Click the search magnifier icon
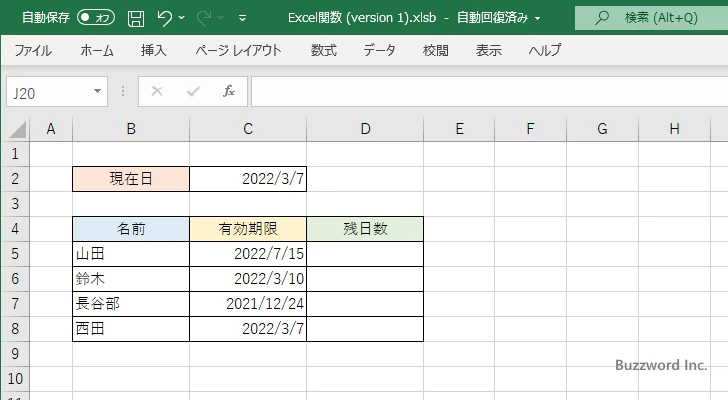This screenshot has width=728, height=400. [602, 18]
